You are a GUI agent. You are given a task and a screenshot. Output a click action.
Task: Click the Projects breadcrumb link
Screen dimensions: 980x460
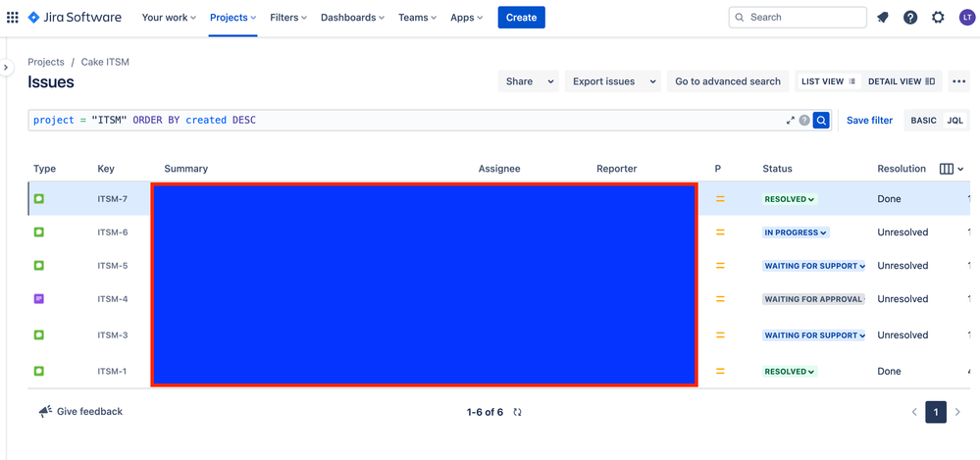tap(46, 62)
